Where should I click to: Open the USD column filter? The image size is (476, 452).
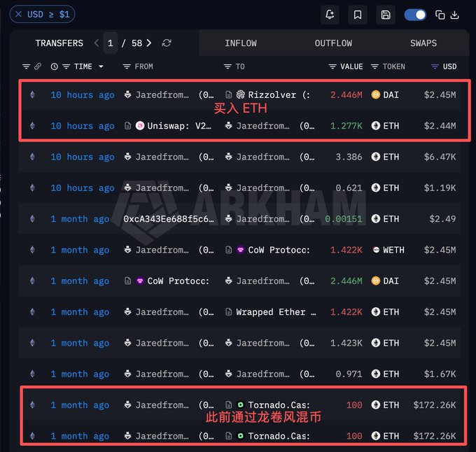click(x=435, y=66)
